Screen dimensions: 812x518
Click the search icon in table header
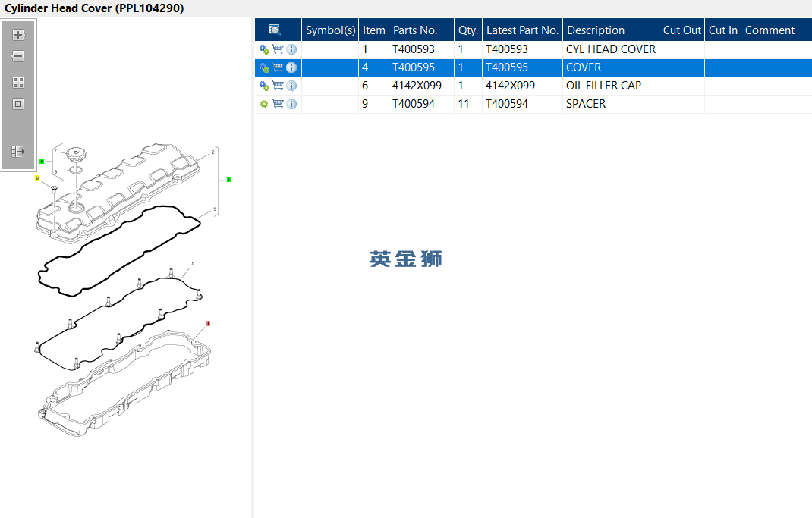point(275,30)
